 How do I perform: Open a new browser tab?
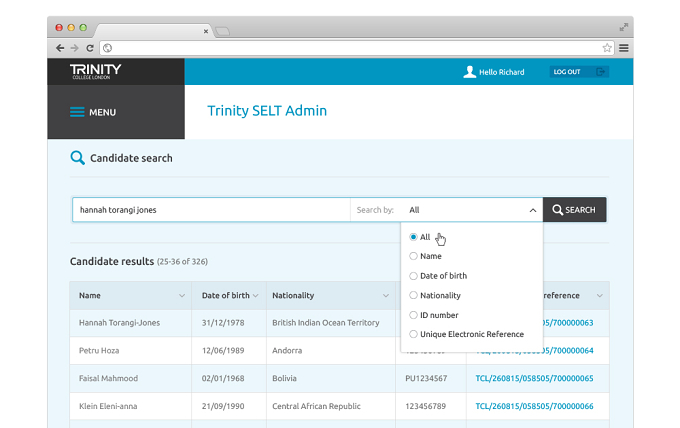(x=222, y=31)
